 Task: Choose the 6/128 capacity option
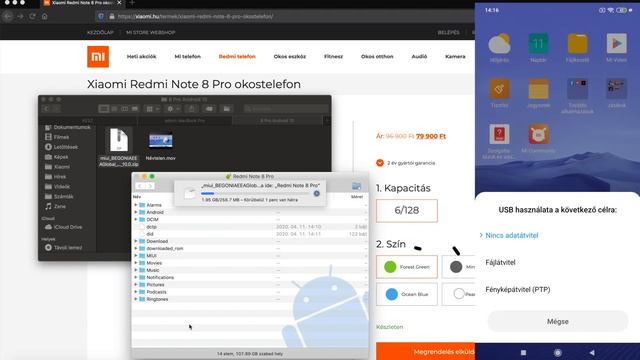407,211
